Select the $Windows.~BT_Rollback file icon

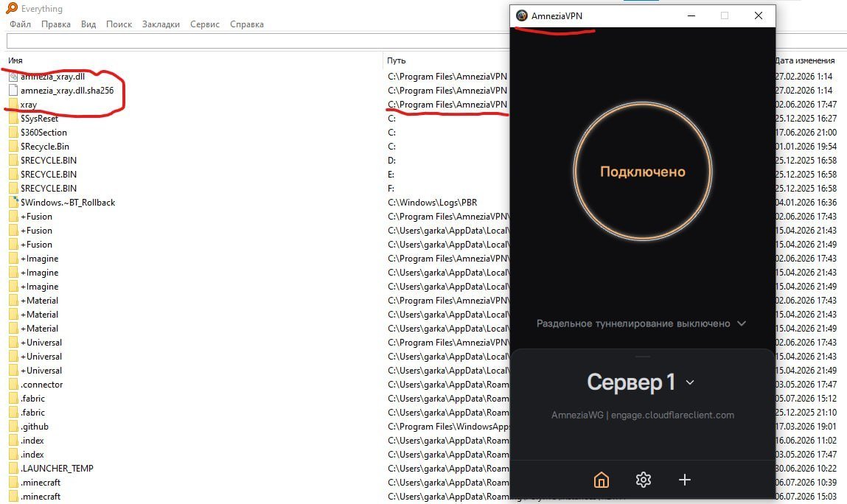13,203
